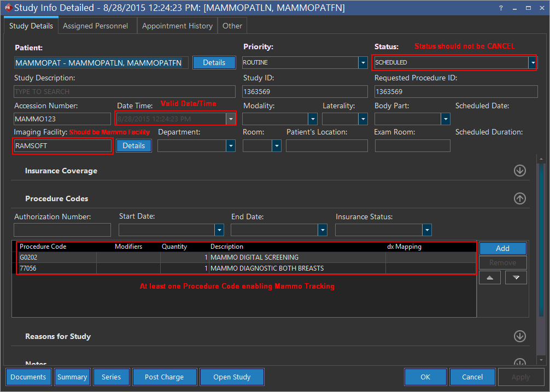Switch to the Assigned Personnel tab
The image size is (550, 392).
coord(95,26)
